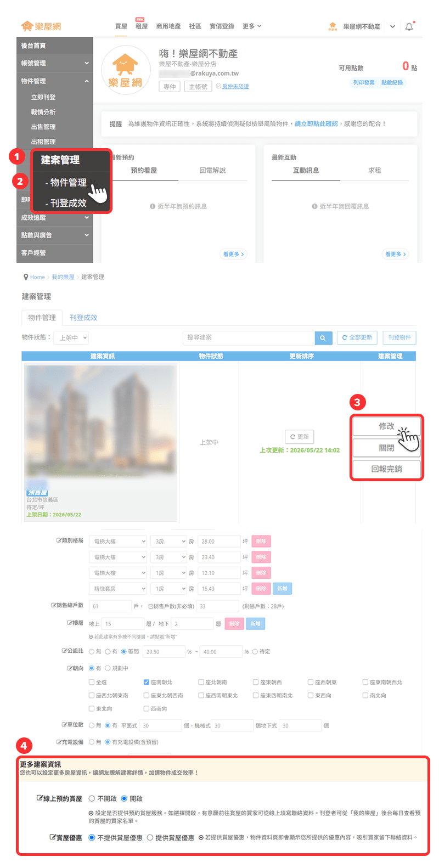Click the orange house account icon beside 樂屋網不動產
The image size is (439, 868).
coord(333,26)
